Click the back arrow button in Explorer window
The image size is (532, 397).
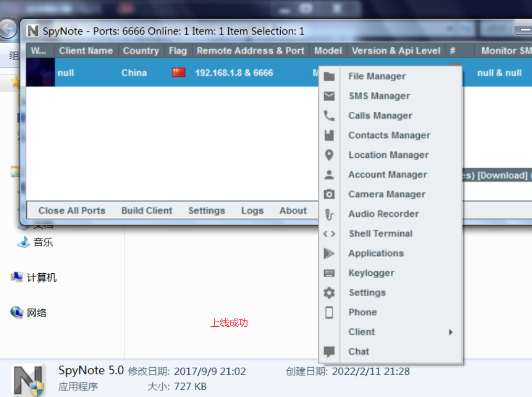click(8, 29)
